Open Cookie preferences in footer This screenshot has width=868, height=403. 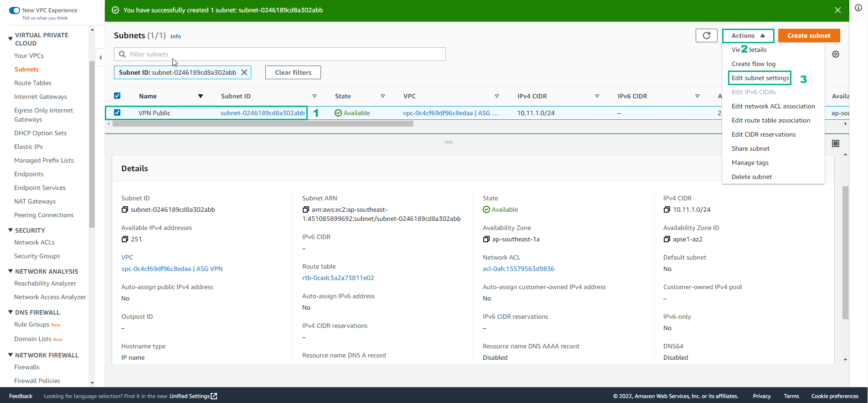tap(835, 396)
